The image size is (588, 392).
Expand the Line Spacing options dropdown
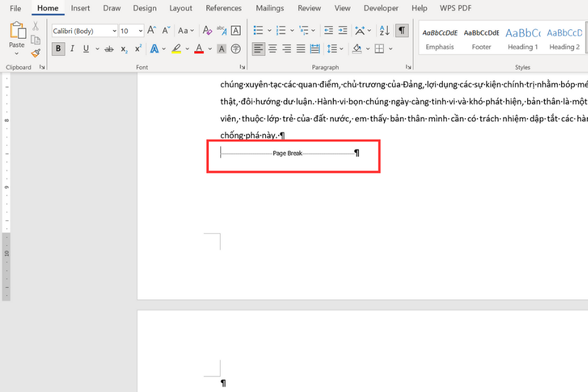click(x=341, y=49)
